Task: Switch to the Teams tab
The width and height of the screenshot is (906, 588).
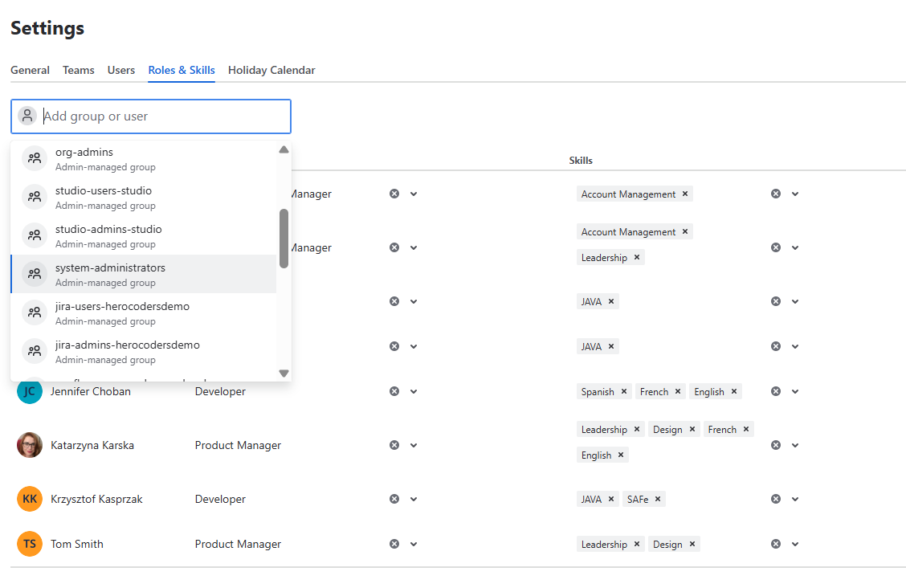Action: [79, 70]
